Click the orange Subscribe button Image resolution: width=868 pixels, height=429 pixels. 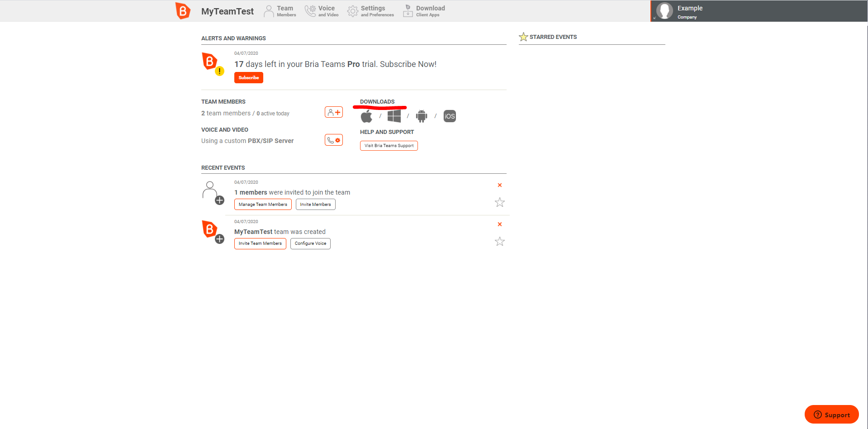[x=249, y=78]
